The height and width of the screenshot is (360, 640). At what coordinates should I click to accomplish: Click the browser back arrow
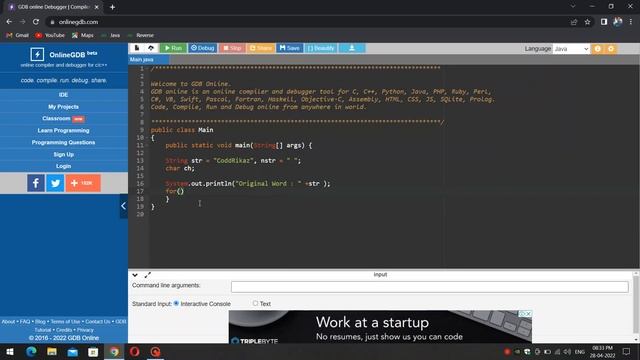(9, 22)
